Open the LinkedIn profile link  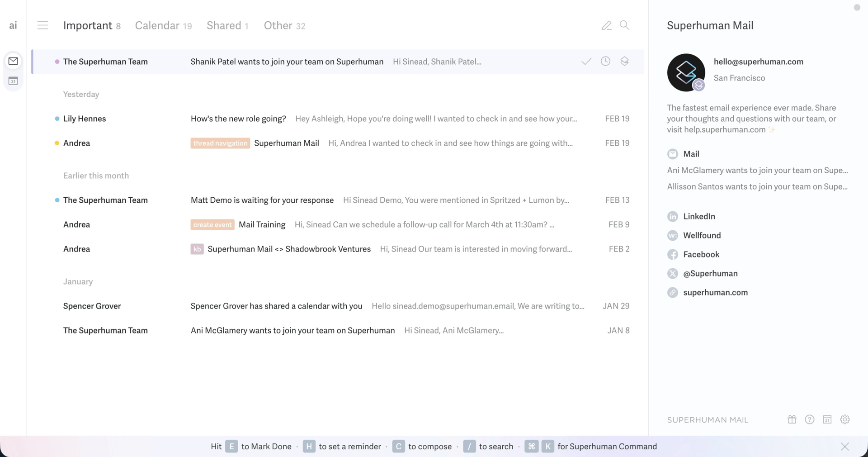click(x=699, y=216)
